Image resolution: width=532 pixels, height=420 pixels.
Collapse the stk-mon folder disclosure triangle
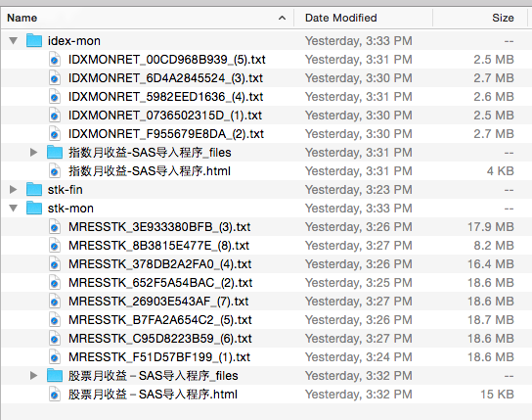[14, 209]
